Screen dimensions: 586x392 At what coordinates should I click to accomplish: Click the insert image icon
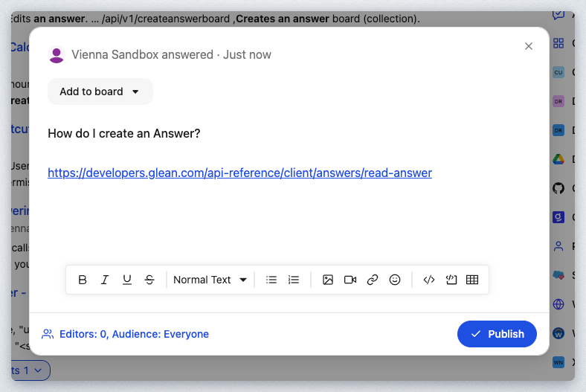328,280
